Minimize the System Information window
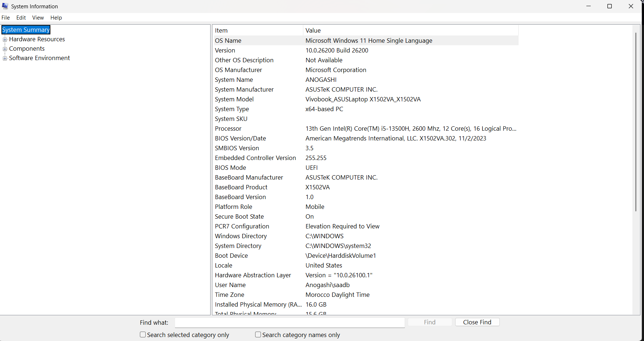Viewport: 644px width, 341px height. point(589,6)
